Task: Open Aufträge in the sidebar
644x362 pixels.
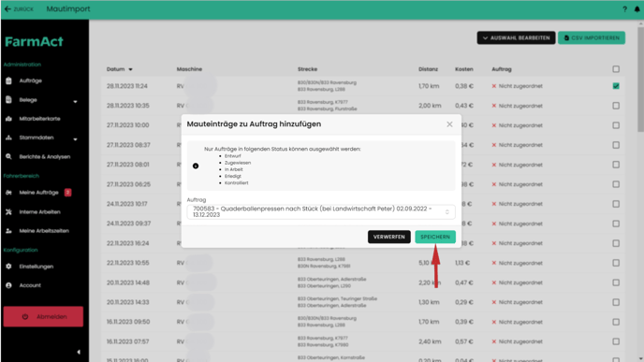Action: pyautogui.click(x=30, y=80)
